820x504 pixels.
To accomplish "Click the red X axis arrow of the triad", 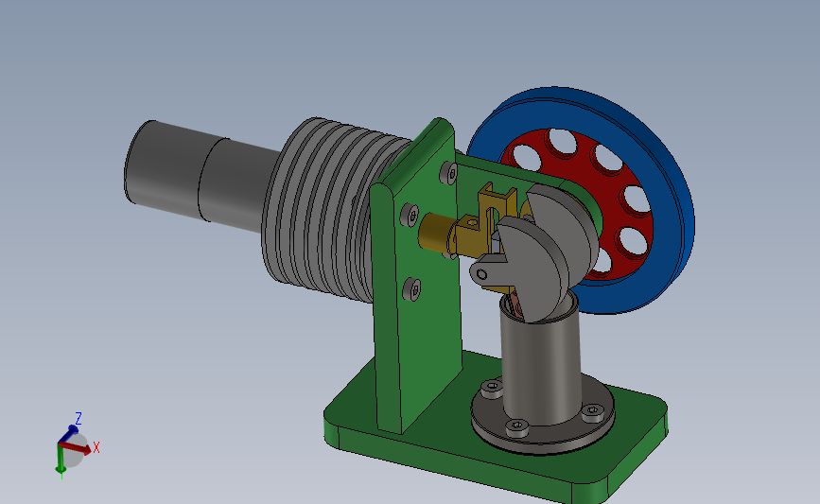I will click(x=75, y=448).
